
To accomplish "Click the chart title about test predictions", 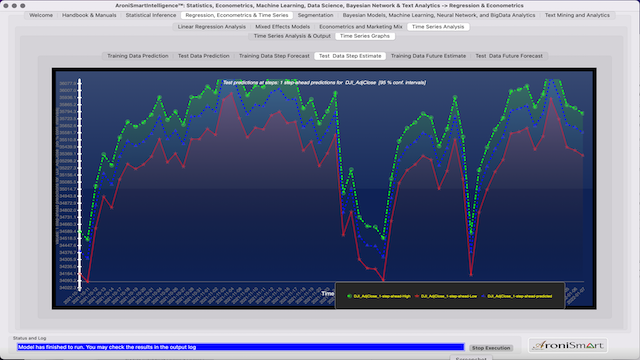I will (x=324, y=82).
